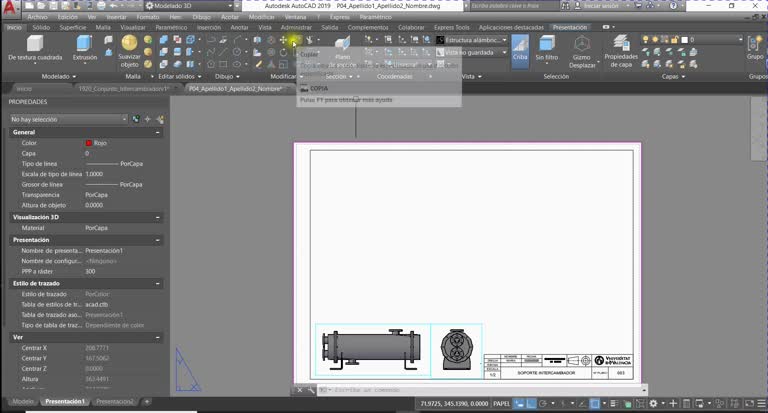Image resolution: width=768 pixels, height=413 pixels.
Task: Click the Escala de tipo de línea value
Action: point(94,174)
